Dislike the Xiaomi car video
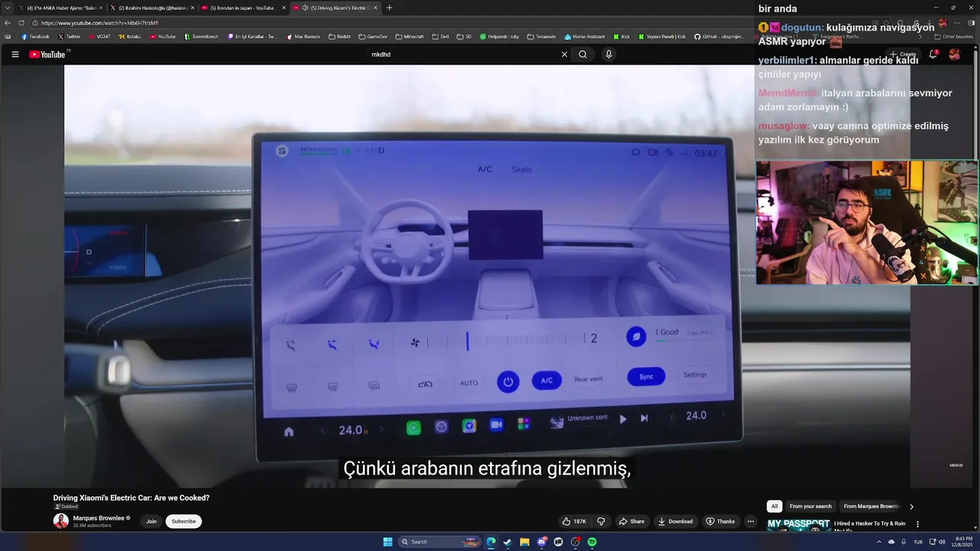Screen dimensions: 980x551 601,521
